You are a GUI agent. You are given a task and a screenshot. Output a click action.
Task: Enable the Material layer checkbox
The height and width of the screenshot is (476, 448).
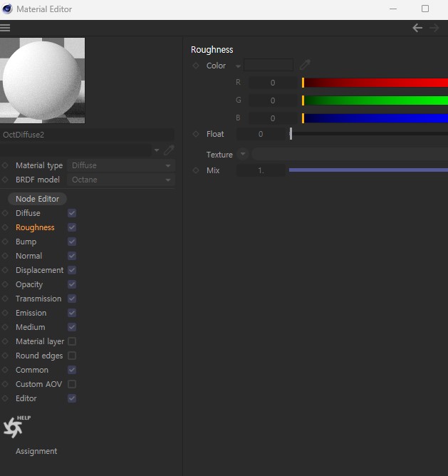(72, 341)
